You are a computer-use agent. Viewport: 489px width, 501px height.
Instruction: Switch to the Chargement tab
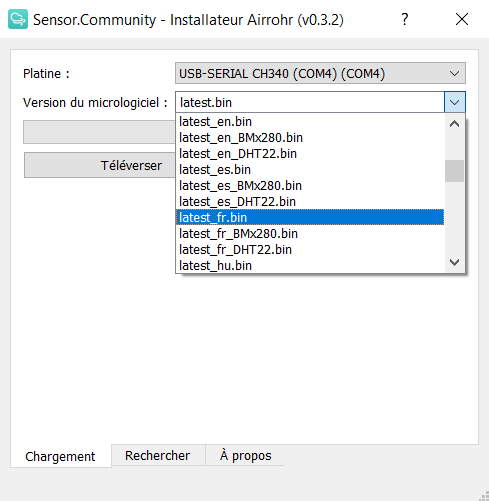(60, 456)
